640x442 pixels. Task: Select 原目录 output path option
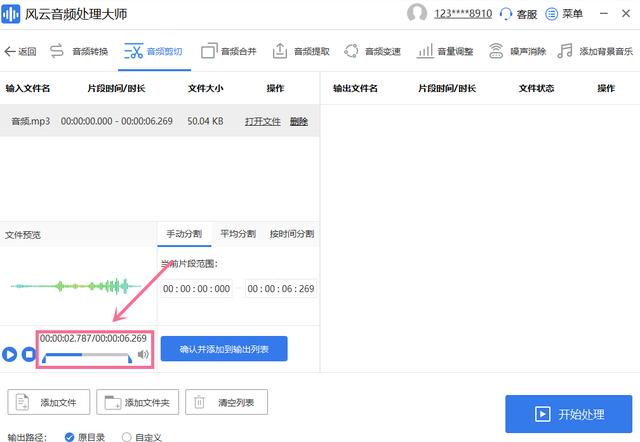(69, 436)
